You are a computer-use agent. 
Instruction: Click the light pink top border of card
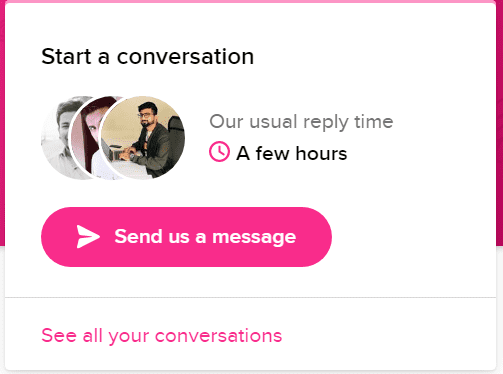251,1
